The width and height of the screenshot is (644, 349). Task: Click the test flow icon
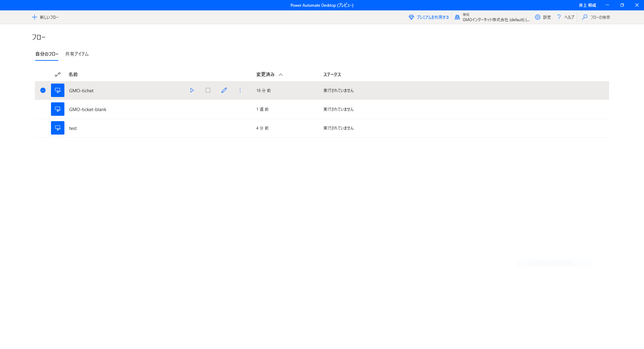point(58,128)
